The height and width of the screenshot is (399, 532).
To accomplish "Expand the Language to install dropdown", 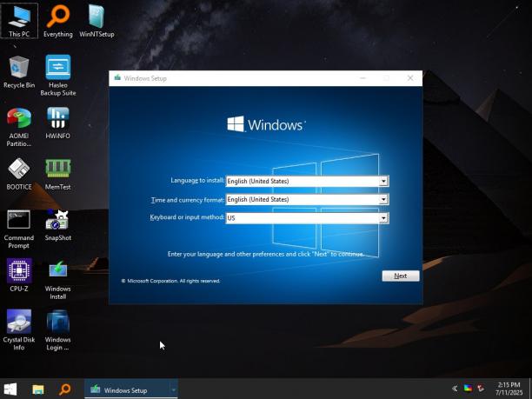I will coord(383,181).
